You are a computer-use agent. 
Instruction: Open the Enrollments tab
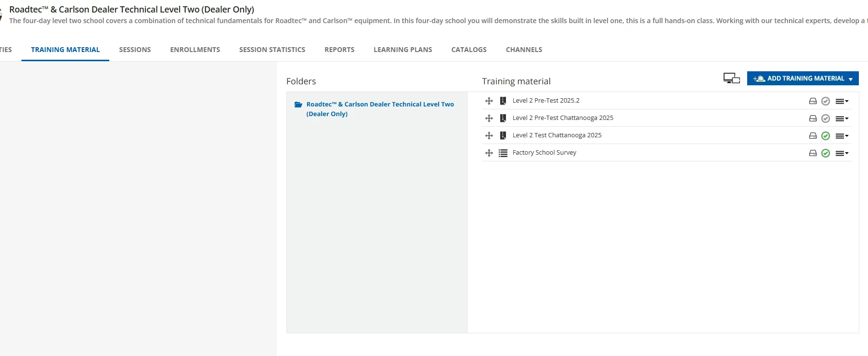(195, 50)
